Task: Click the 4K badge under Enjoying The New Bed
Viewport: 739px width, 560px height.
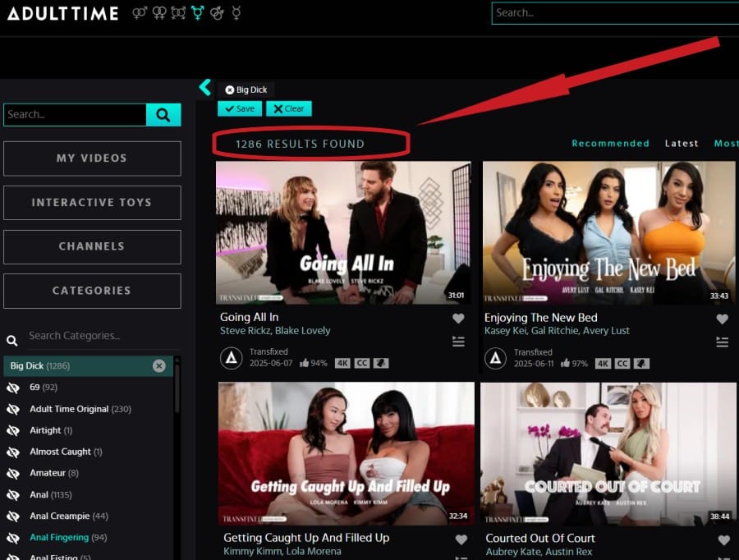Action: pos(603,364)
